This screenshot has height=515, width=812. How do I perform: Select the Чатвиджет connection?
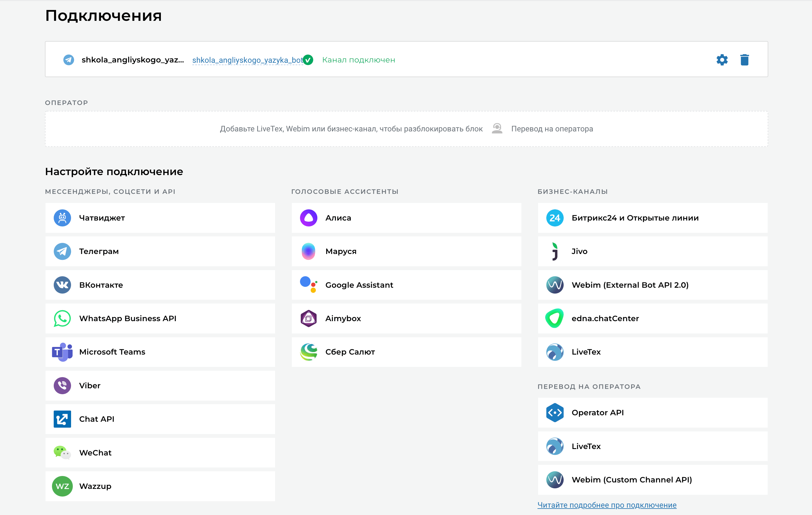[160, 218]
